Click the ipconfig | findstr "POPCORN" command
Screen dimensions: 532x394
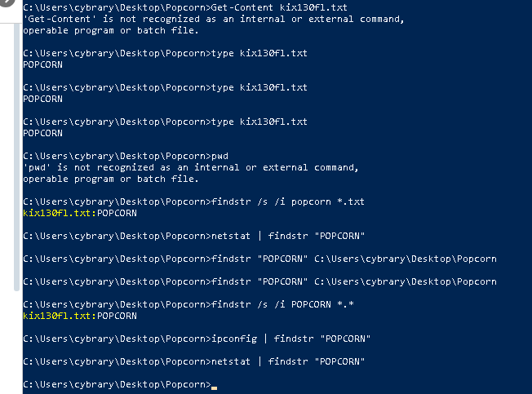point(290,339)
